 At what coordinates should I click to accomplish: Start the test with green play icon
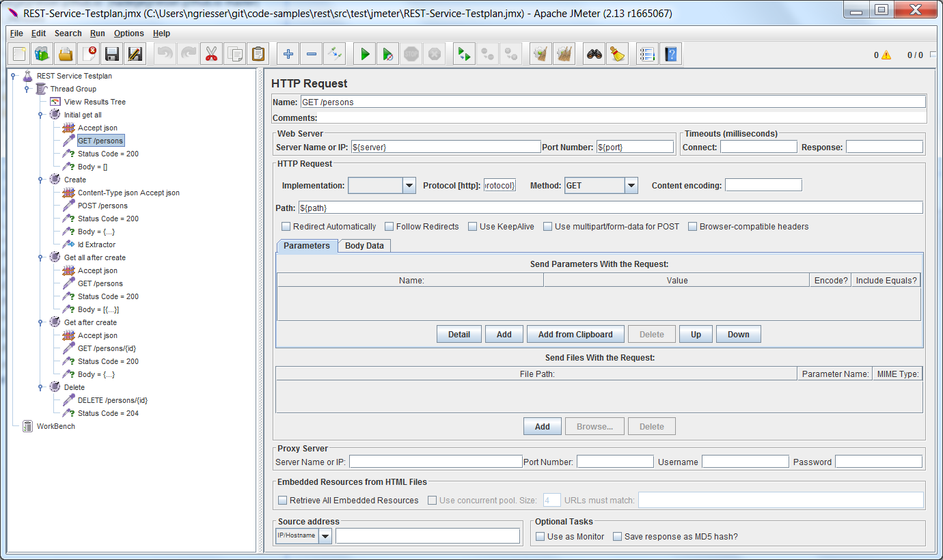coord(365,54)
